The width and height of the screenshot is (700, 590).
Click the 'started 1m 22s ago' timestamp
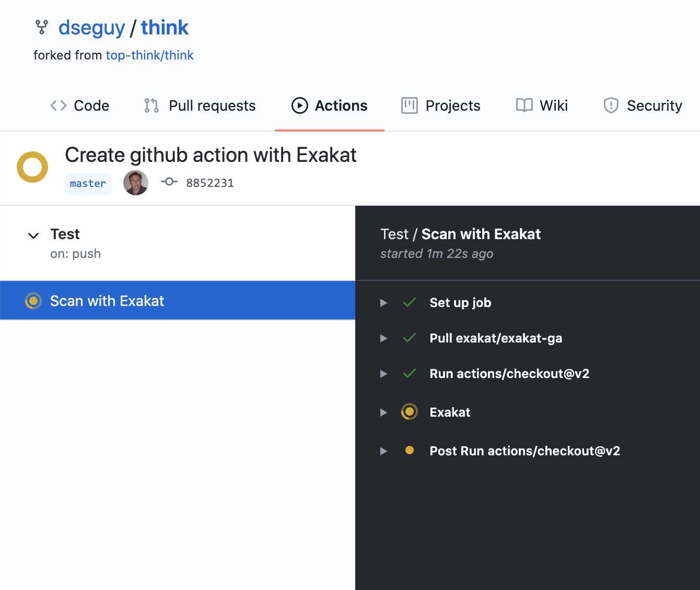(x=437, y=254)
